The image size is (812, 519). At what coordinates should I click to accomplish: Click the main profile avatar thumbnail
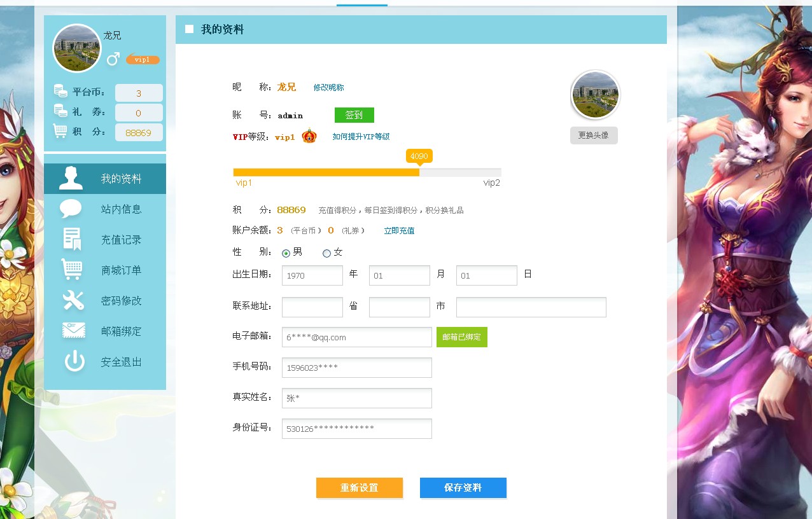[x=596, y=95]
